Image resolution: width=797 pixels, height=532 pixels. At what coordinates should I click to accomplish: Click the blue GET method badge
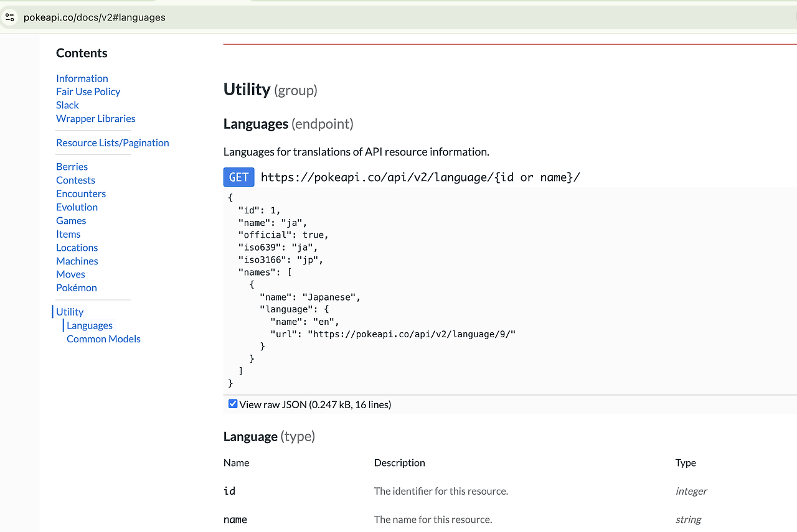pyautogui.click(x=238, y=177)
